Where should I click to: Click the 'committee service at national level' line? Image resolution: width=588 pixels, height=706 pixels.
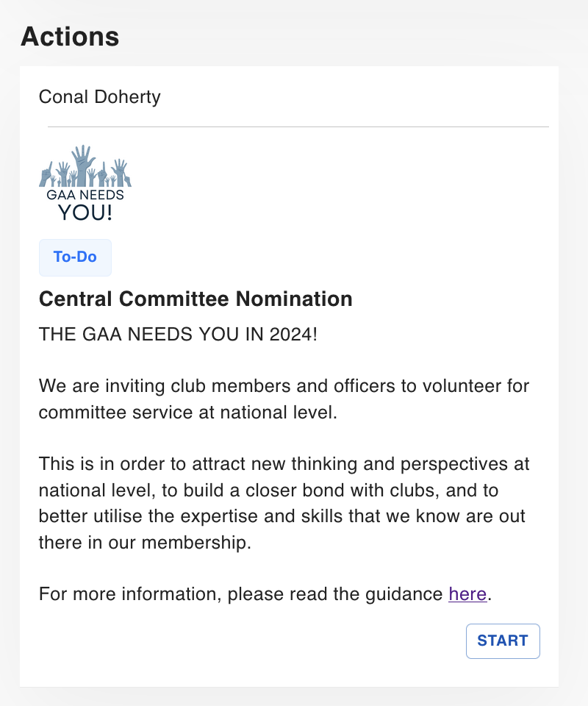188,412
